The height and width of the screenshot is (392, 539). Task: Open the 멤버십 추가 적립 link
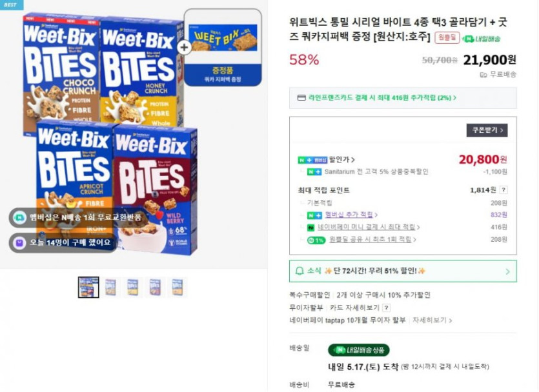351,215
